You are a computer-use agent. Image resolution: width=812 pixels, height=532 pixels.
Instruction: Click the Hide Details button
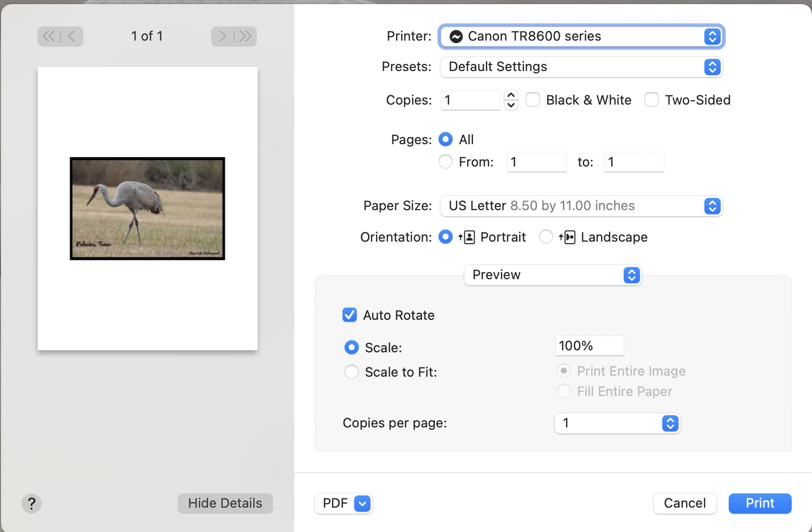point(225,504)
